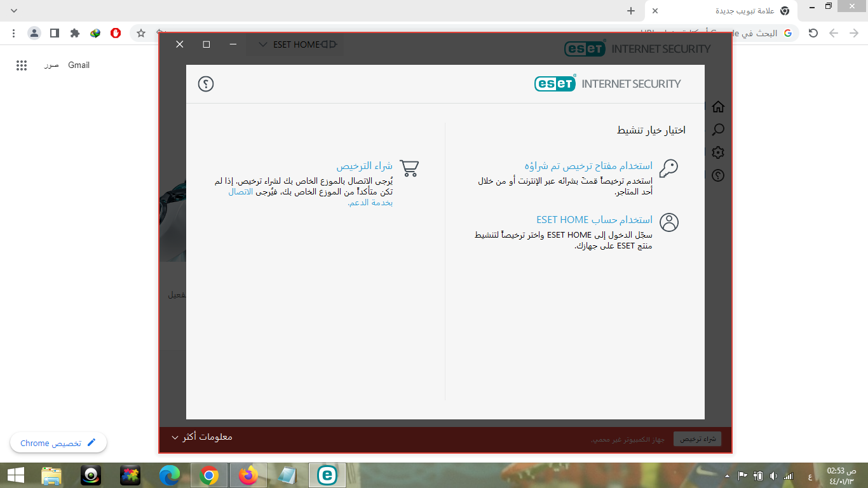Open the صور images link
Image resolution: width=868 pixels, height=488 pixels.
coord(51,65)
